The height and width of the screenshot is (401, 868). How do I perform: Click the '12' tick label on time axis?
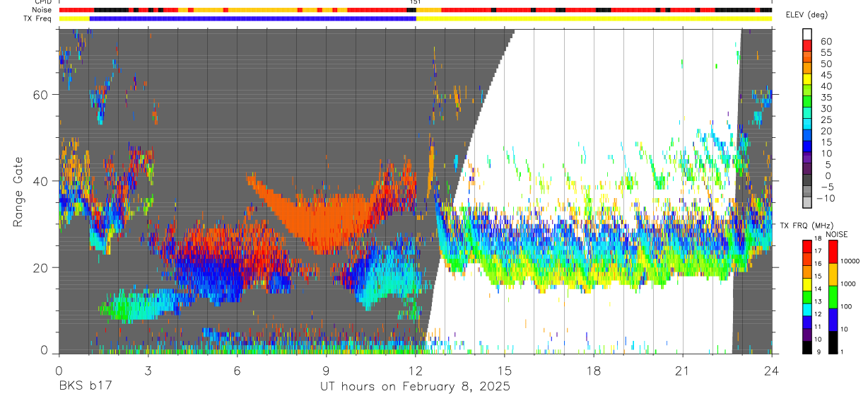click(416, 370)
